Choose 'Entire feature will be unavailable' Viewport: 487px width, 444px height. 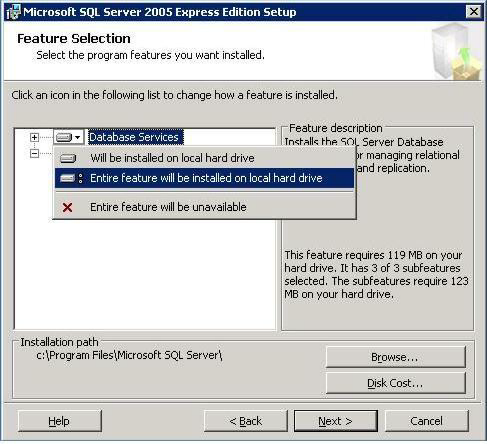coord(168,207)
